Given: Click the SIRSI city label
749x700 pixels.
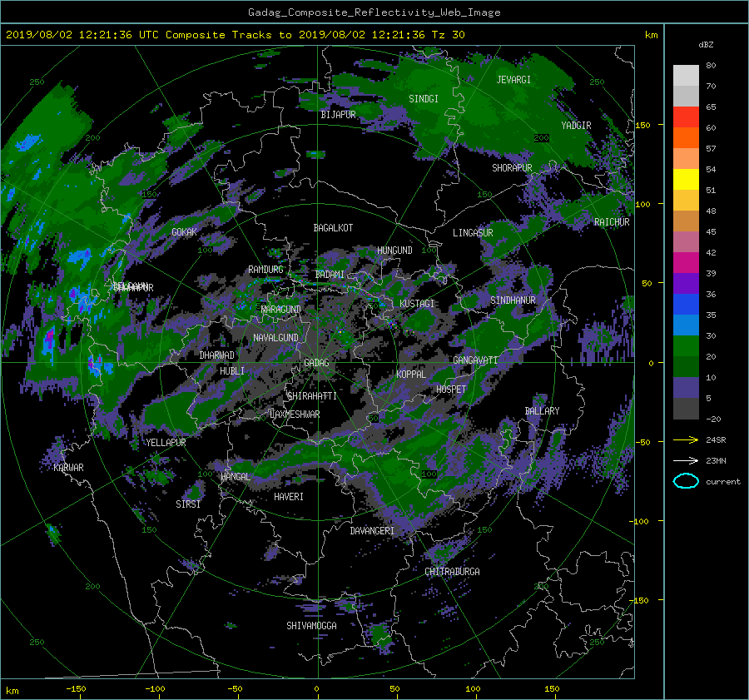Looking at the screenshot, I should tap(188, 504).
